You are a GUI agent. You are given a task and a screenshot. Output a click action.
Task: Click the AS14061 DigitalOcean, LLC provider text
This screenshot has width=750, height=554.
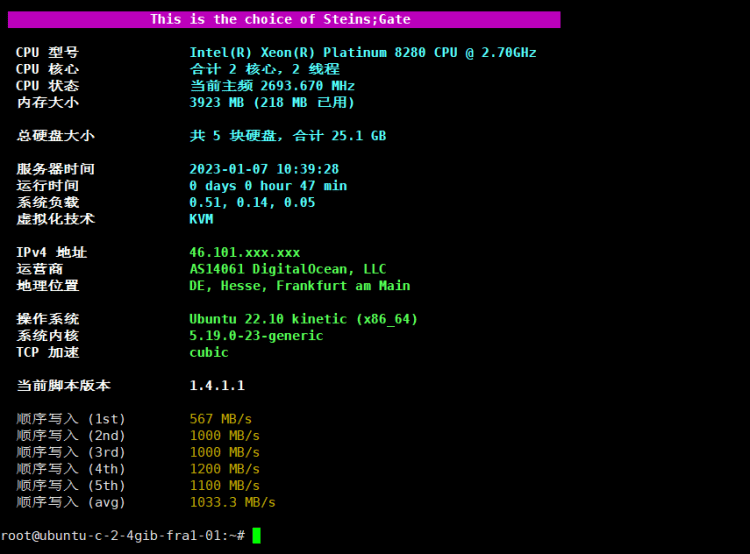point(287,269)
